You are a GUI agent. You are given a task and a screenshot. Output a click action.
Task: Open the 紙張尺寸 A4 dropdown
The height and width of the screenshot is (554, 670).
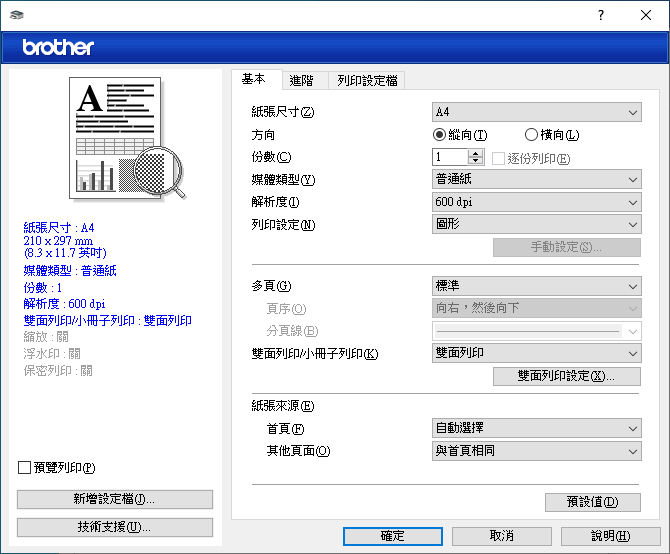(x=537, y=112)
